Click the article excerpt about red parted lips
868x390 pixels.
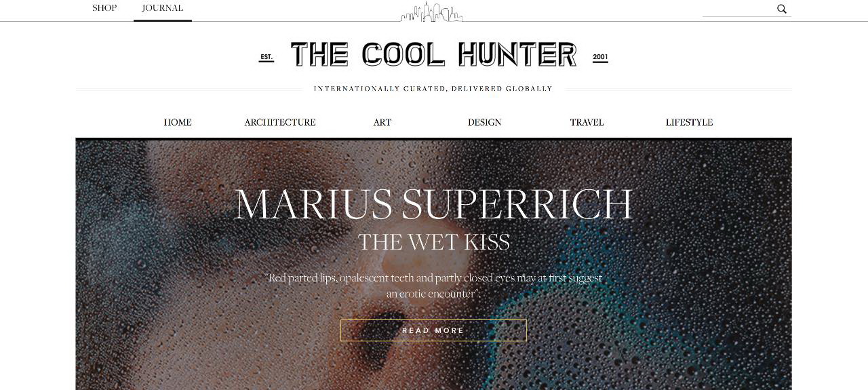[433, 286]
